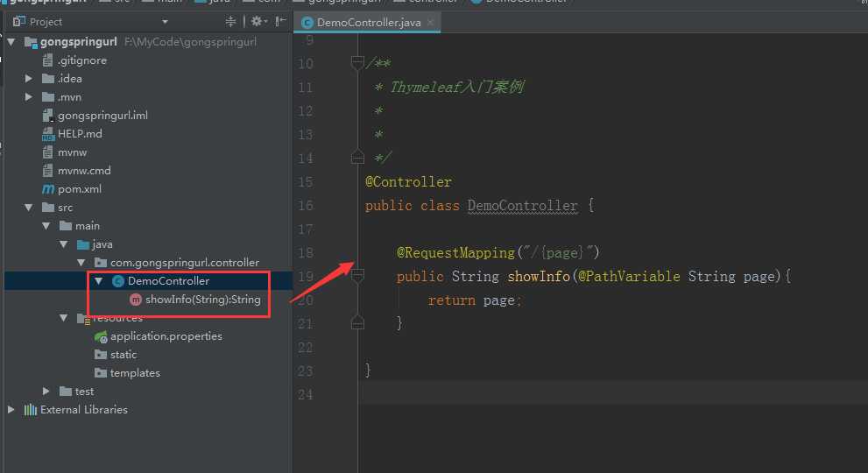Click the showInfo method 'm' icon

pyautogui.click(x=136, y=300)
